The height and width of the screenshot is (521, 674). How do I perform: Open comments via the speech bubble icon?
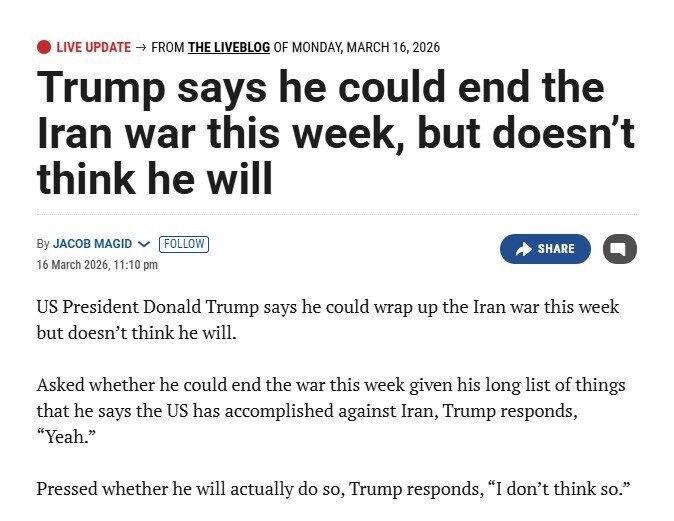point(620,249)
